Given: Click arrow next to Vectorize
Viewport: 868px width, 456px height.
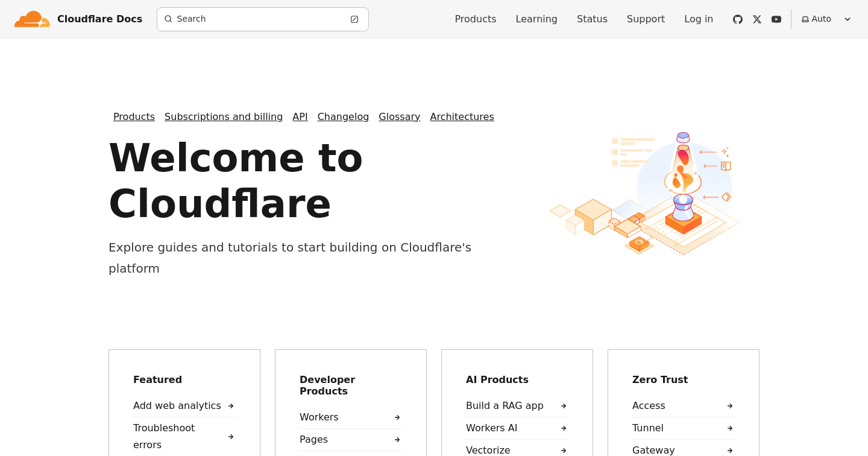Looking at the screenshot, I should pos(564,451).
